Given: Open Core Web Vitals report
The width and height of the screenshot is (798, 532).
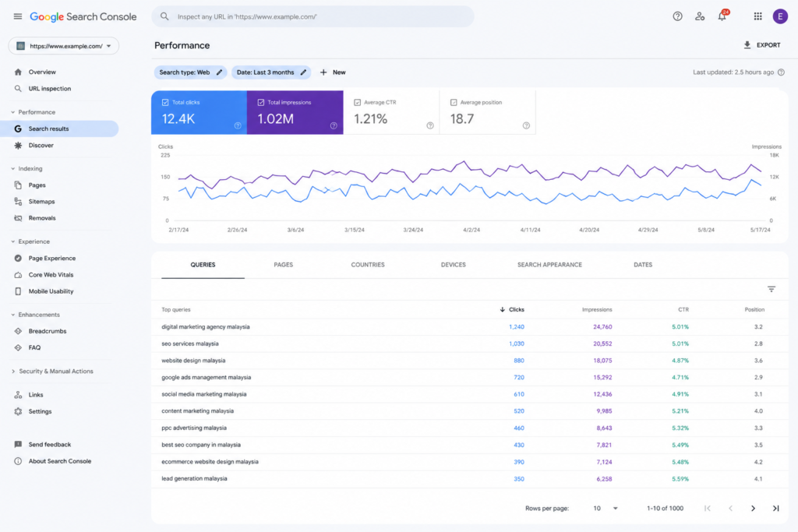Looking at the screenshot, I should (x=51, y=275).
